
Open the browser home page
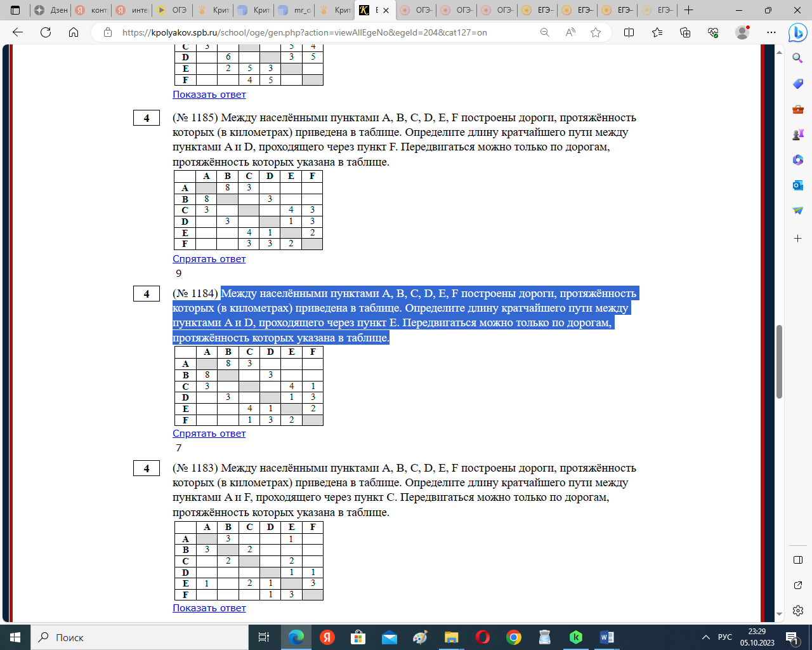(x=74, y=32)
